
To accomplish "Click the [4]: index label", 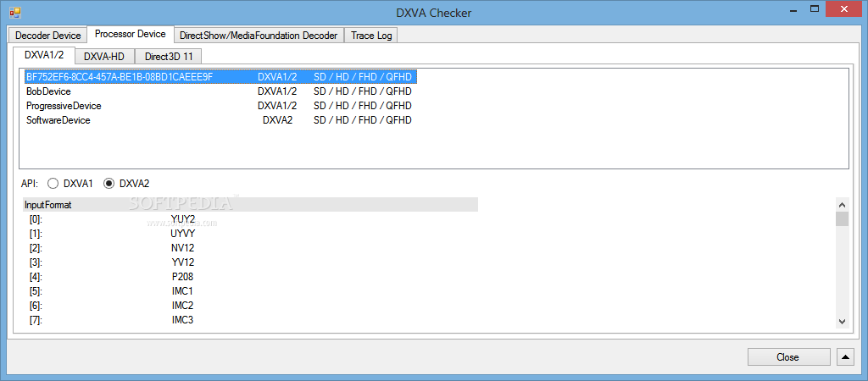I will tap(36, 277).
